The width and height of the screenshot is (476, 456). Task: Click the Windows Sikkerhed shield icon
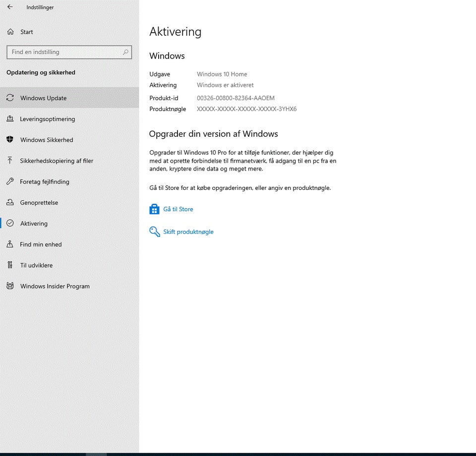pyautogui.click(x=10, y=139)
